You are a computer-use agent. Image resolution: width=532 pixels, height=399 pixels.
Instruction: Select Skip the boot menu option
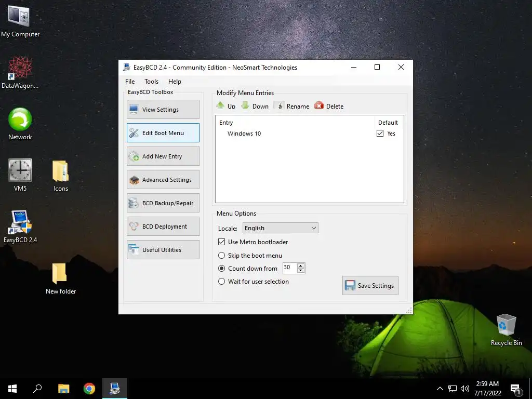coord(221,255)
